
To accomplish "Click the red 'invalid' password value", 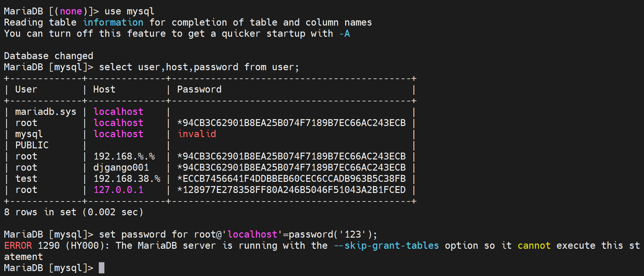I will (197, 134).
